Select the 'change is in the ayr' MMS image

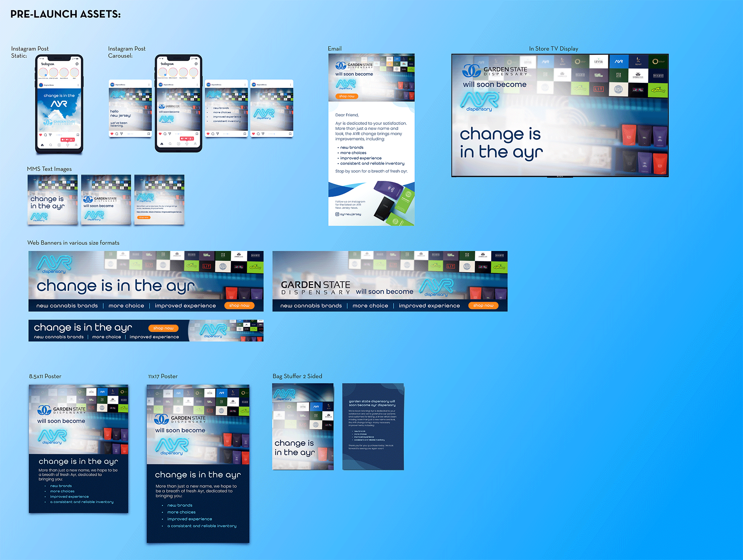coord(53,200)
